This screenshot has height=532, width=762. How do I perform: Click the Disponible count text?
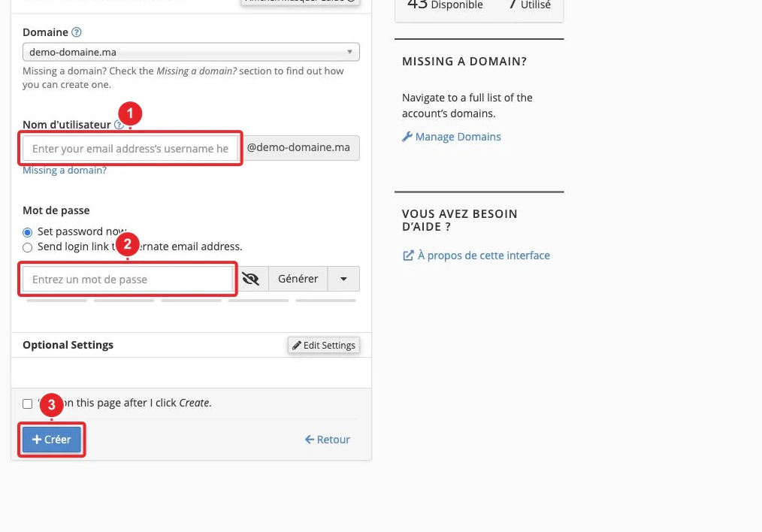coord(445,5)
